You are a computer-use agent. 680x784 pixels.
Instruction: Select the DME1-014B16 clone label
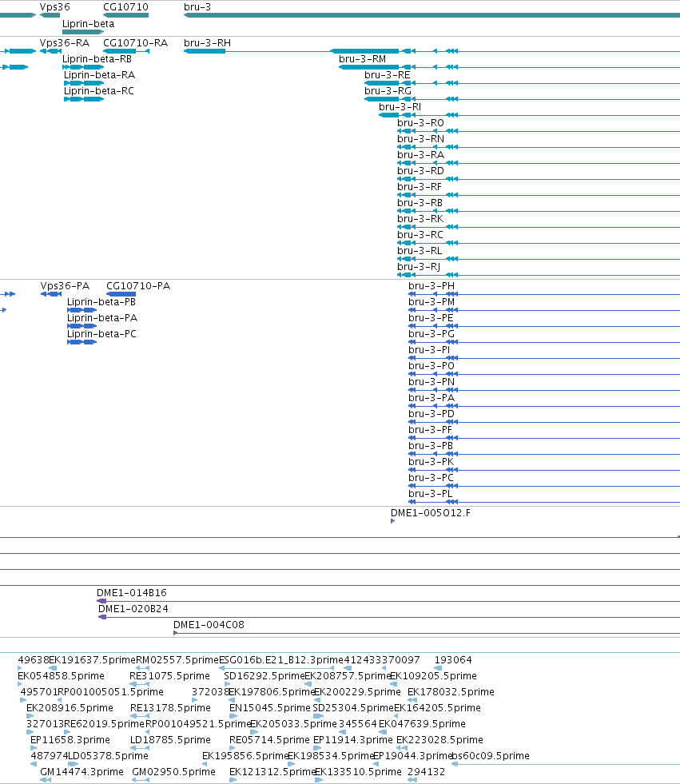(132, 593)
